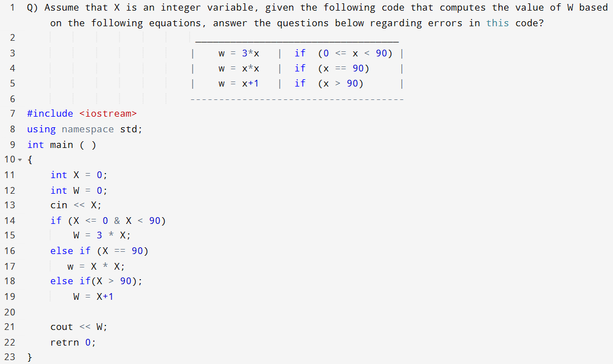This screenshot has width=613, height=364.
Task: Select line number 1 in the gutter
Action: 12,7
